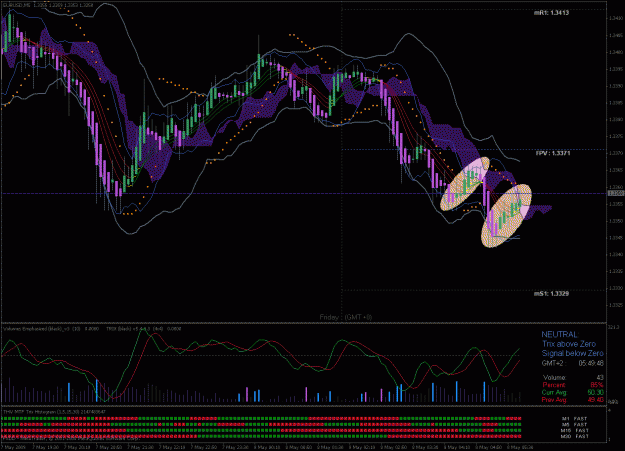The width and height of the screenshot is (625, 451).
Task: Click the mS1: 1.3329 support label
Action: coord(551,293)
